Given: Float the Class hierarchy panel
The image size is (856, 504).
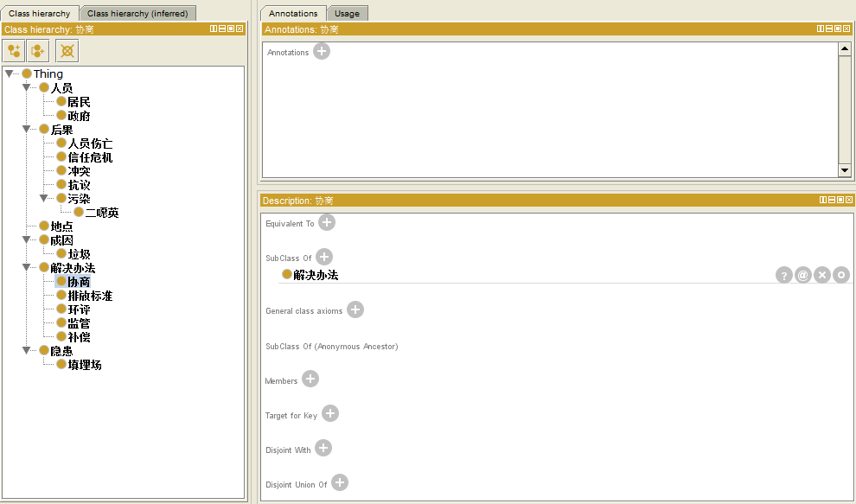Looking at the screenshot, I should click(x=231, y=29).
